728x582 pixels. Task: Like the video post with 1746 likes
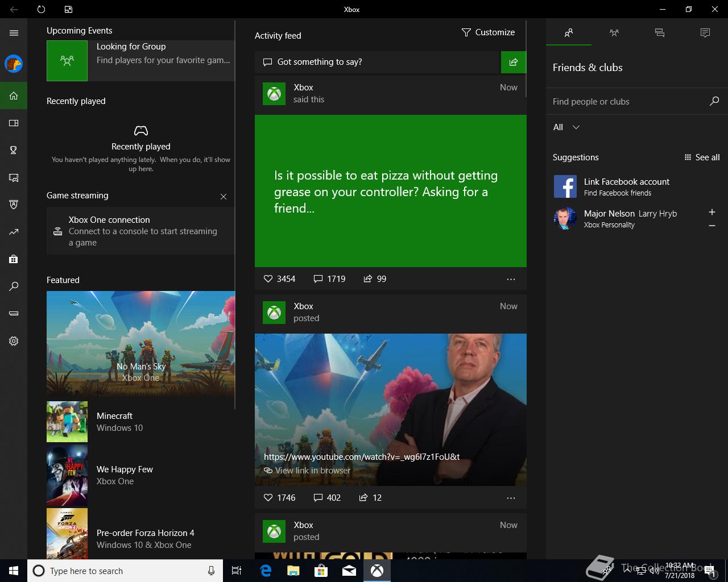point(279,497)
